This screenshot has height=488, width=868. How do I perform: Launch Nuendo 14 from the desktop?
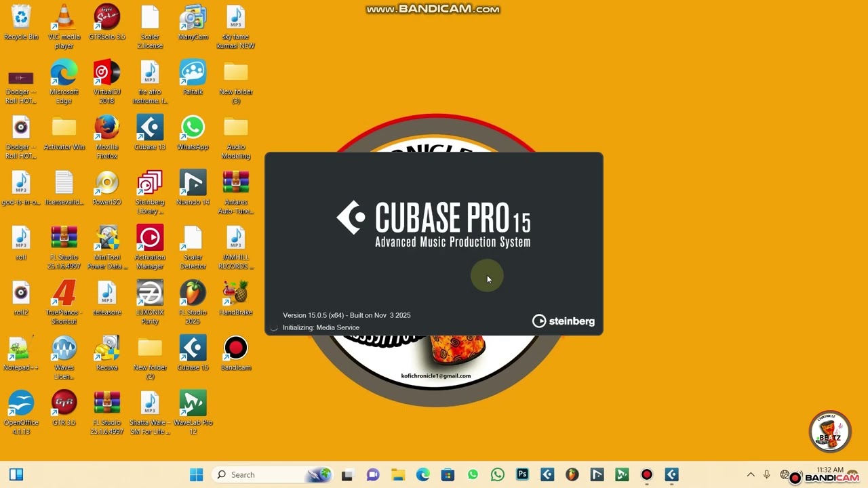tap(193, 188)
